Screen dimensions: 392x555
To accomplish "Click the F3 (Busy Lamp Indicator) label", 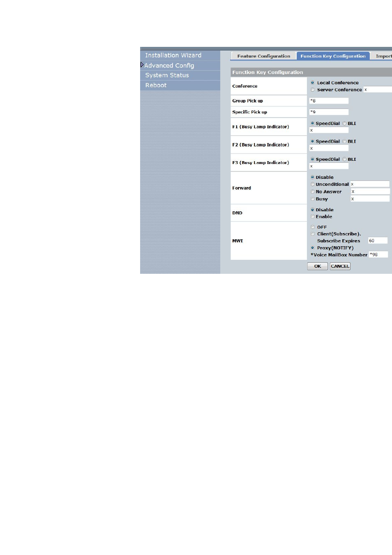I will point(261,163).
